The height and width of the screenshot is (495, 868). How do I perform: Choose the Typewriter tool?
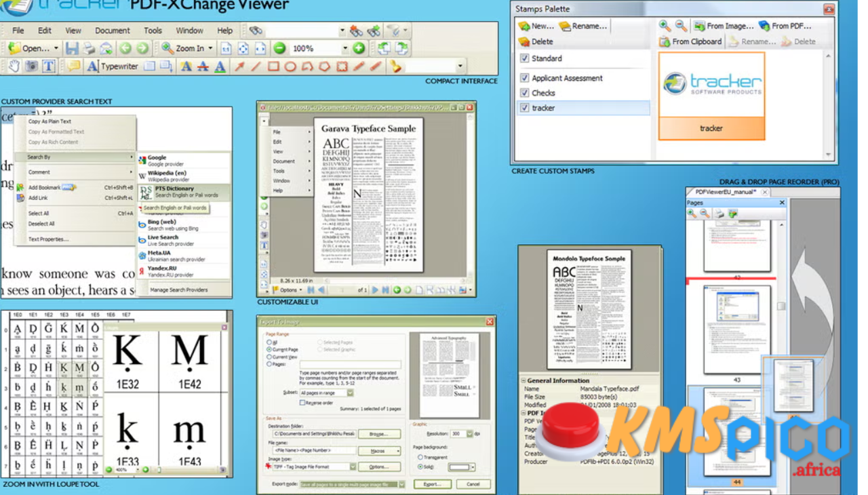coord(113,66)
